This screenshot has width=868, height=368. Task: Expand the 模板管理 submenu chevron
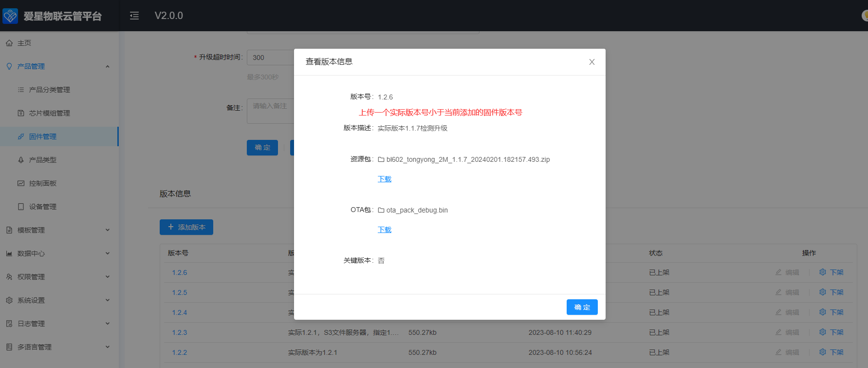click(x=108, y=230)
